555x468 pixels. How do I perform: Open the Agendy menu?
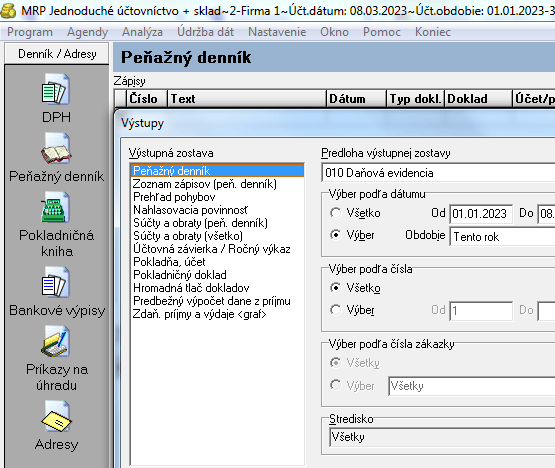click(87, 32)
